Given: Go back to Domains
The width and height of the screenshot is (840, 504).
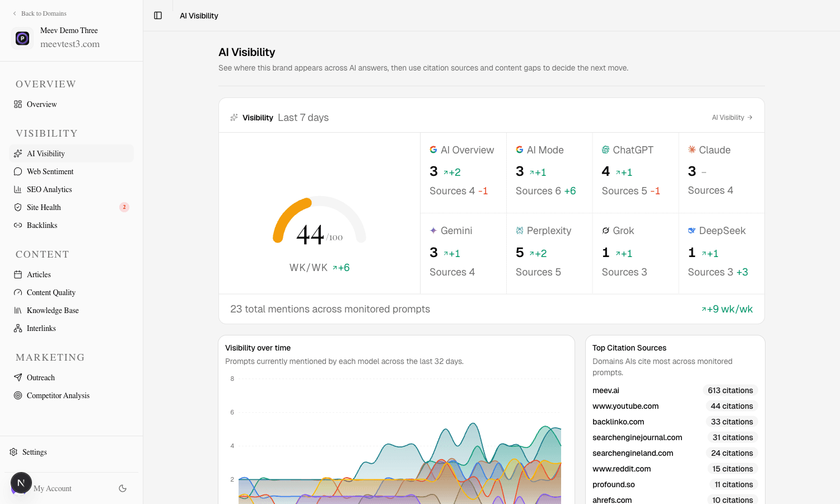Looking at the screenshot, I should point(39,13).
